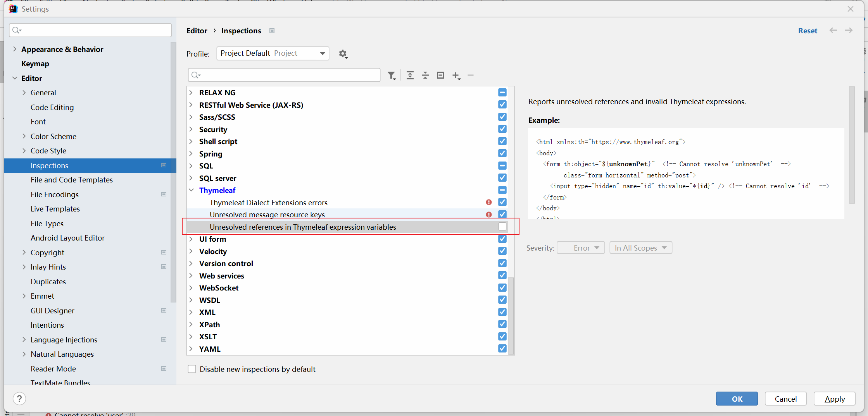Image resolution: width=868 pixels, height=416 pixels.
Task: Collapse the Editor settings section
Action: coord(15,78)
